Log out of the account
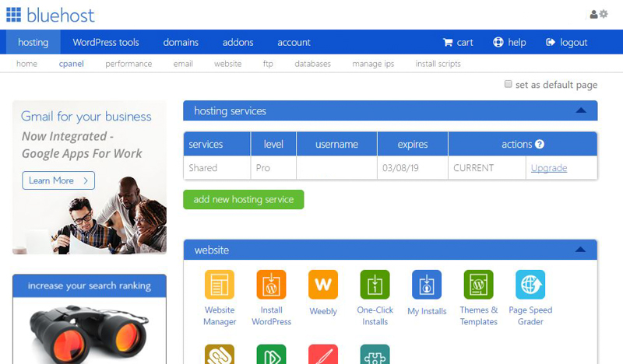The image size is (623, 364). point(567,42)
